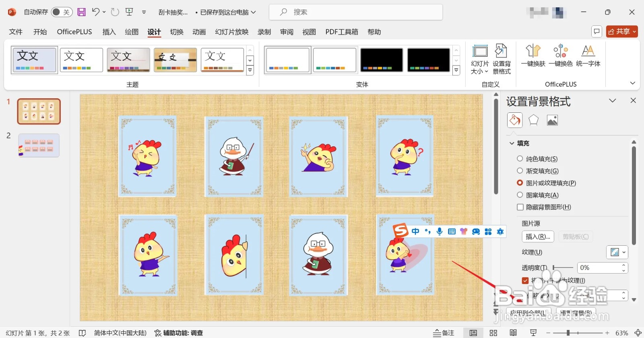
Task: Open the Sogou toolbox grid icon
Action: [488, 231]
